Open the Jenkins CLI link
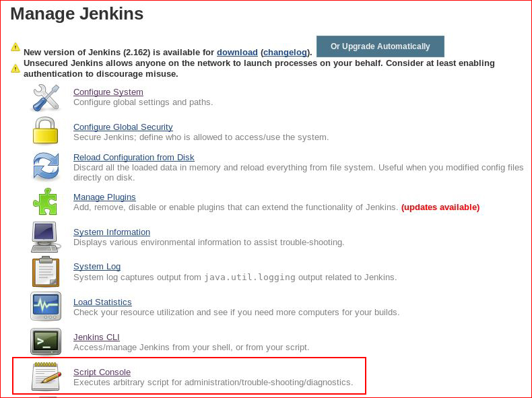 point(96,337)
